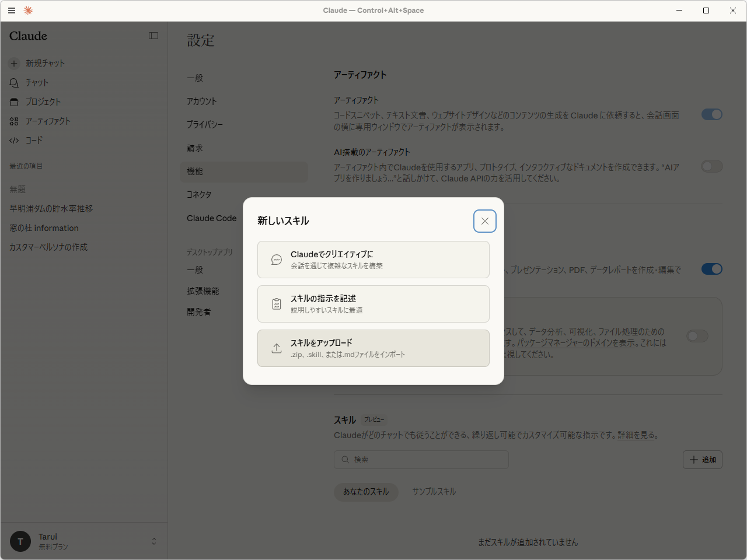This screenshot has height=560, width=747.
Task: Turn on the パッケージマネージャー toggle
Action: (697, 336)
